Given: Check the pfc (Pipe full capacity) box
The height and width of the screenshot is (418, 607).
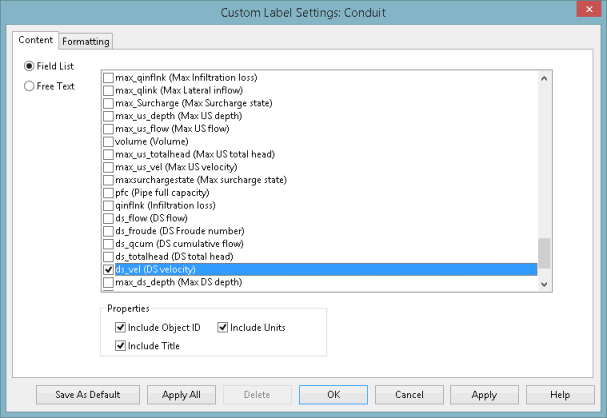Looking at the screenshot, I should click(109, 193).
